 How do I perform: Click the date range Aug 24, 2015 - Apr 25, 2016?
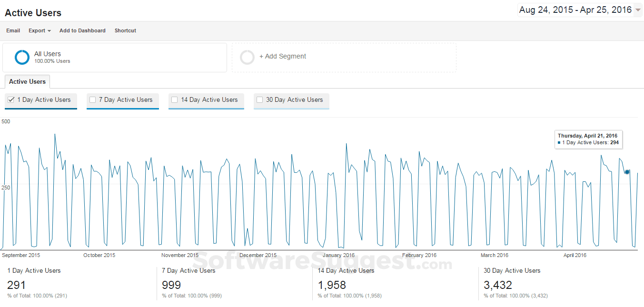click(575, 10)
